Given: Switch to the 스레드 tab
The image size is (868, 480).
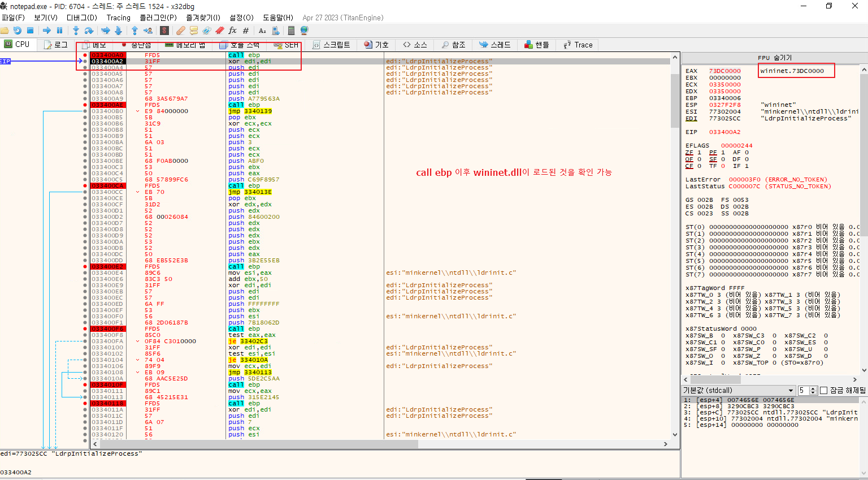Looking at the screenshot, I should click(x=495, y=45).
